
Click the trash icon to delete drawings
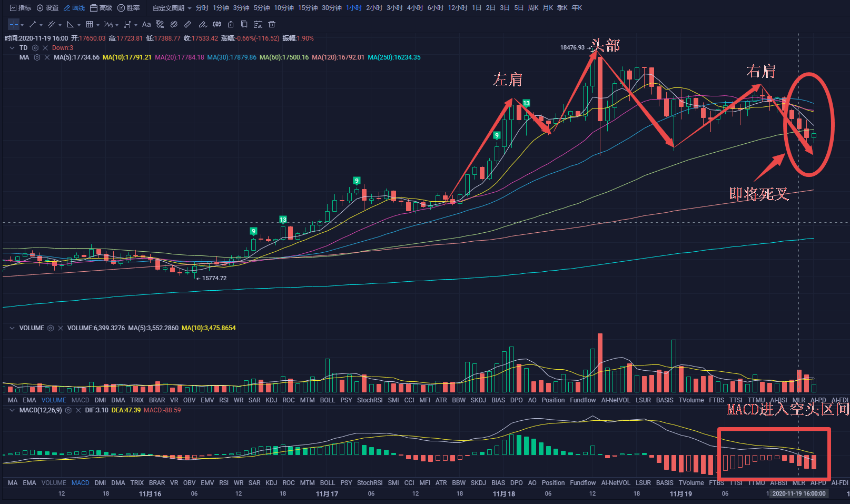click(272, 24)
